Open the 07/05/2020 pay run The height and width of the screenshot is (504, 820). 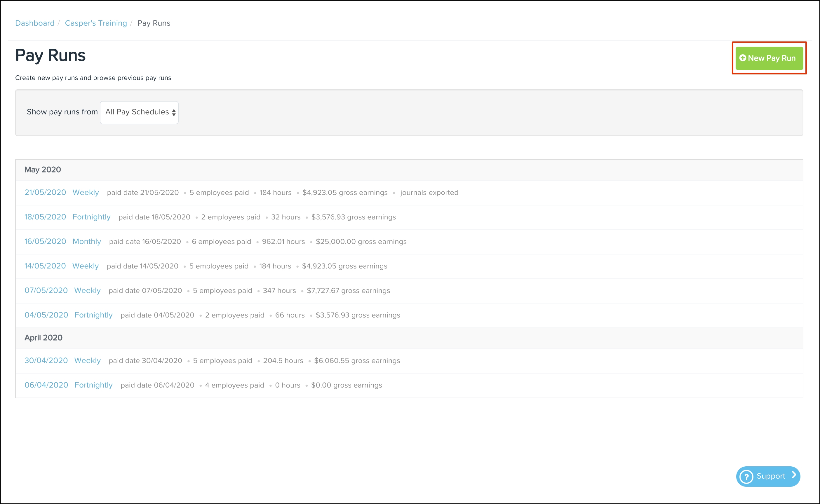(x=46, y=291)
